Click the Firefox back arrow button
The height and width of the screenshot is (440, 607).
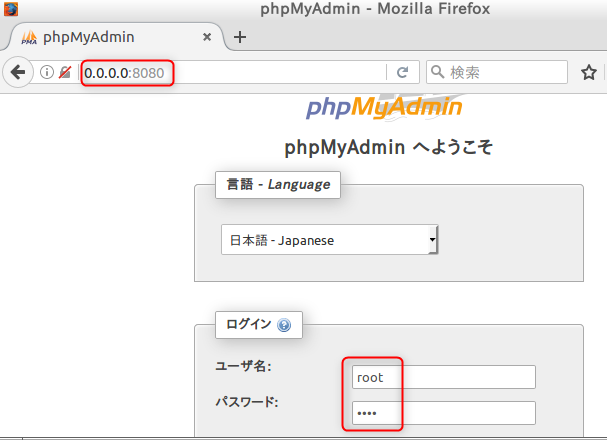(18, 72)
